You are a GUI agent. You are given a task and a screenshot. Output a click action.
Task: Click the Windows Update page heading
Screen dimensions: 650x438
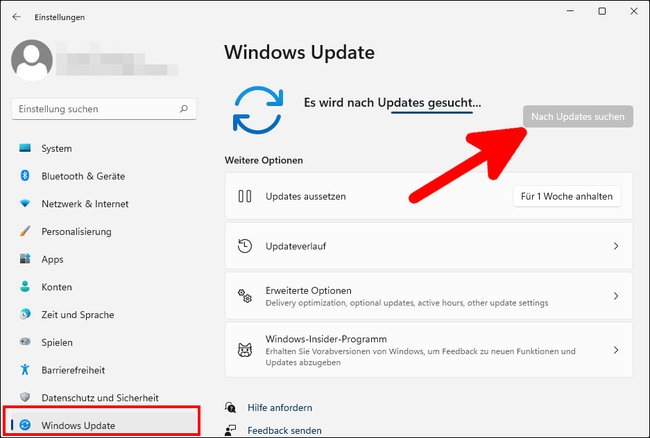[299, 53]
